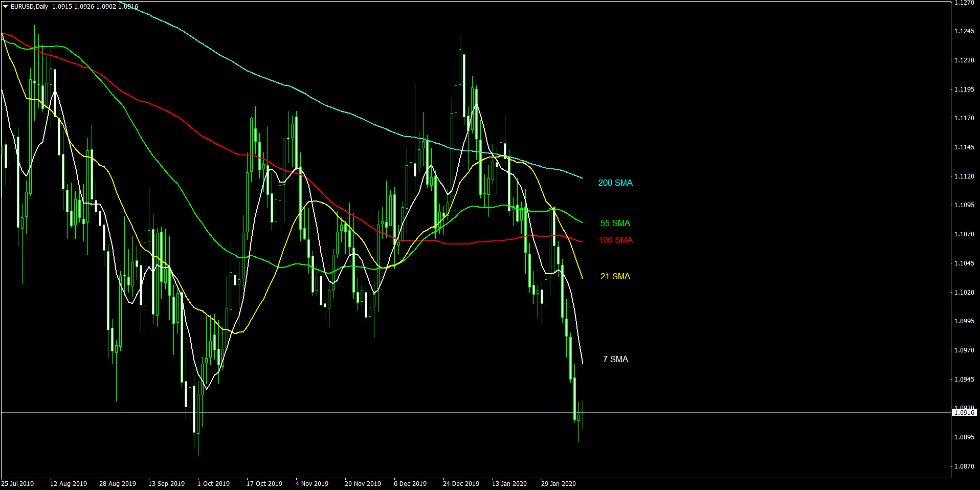Image resolution: width=980 pixels, height=490 pixels.
Task: Select the 1.0895 price scale value
Action: 964,437
